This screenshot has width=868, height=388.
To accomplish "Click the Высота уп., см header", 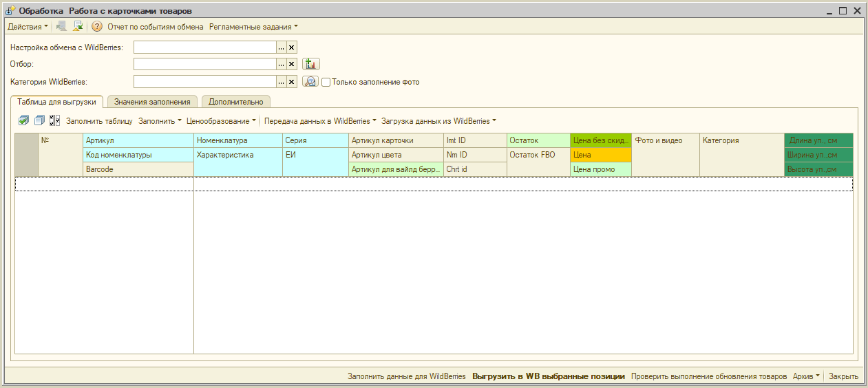I will [818, 169].
